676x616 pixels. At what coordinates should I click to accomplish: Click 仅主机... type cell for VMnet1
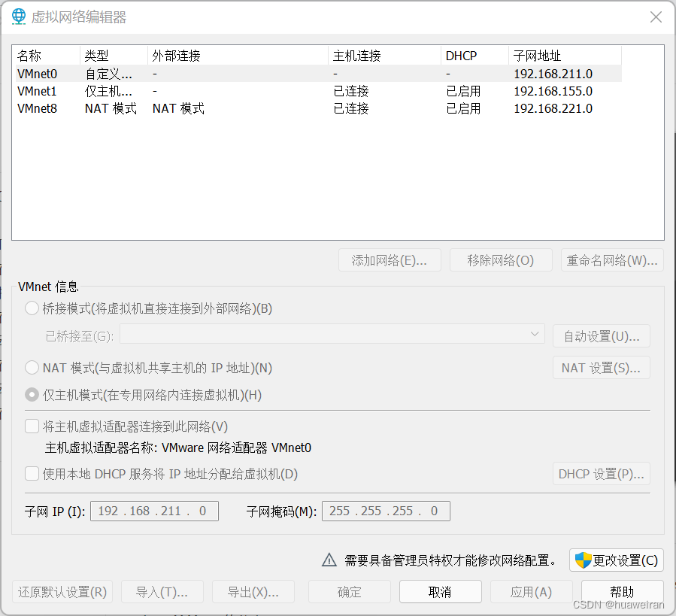pyautogui.click(x=108, y=92)
